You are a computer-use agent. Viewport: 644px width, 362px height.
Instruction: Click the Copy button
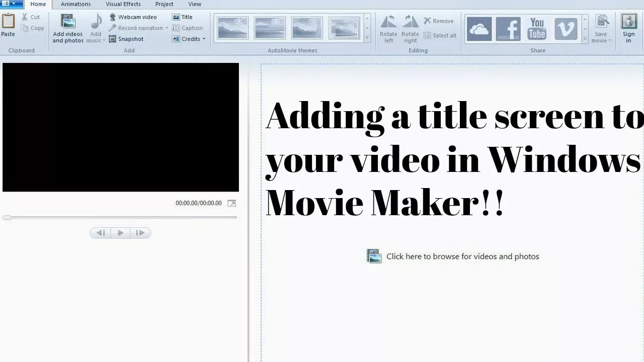point(33,28)
